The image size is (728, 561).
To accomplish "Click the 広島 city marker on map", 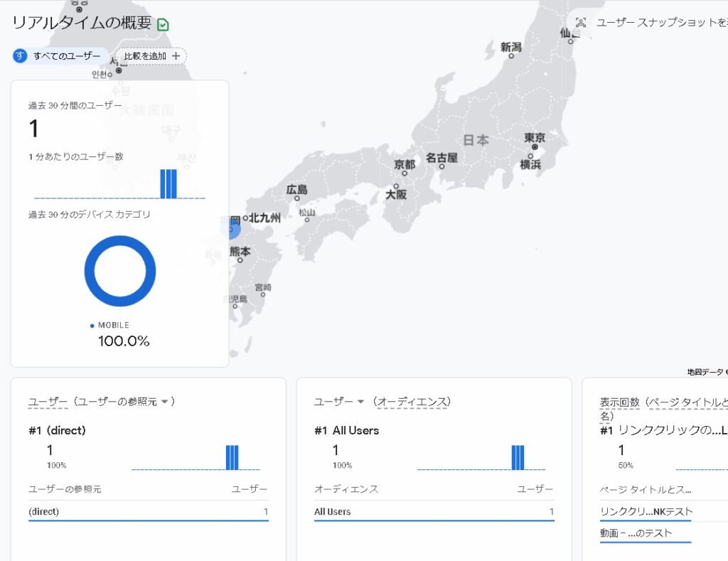I will 297,198.
